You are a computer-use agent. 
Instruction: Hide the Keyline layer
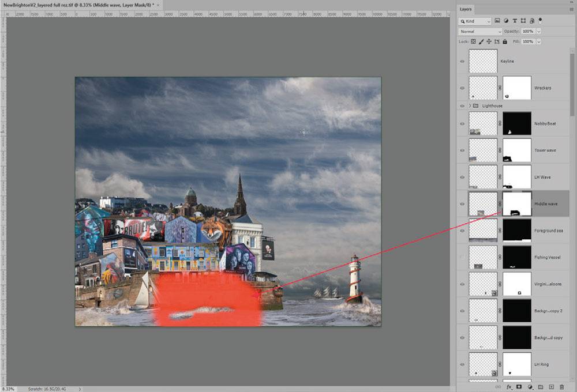pos(462,61)
